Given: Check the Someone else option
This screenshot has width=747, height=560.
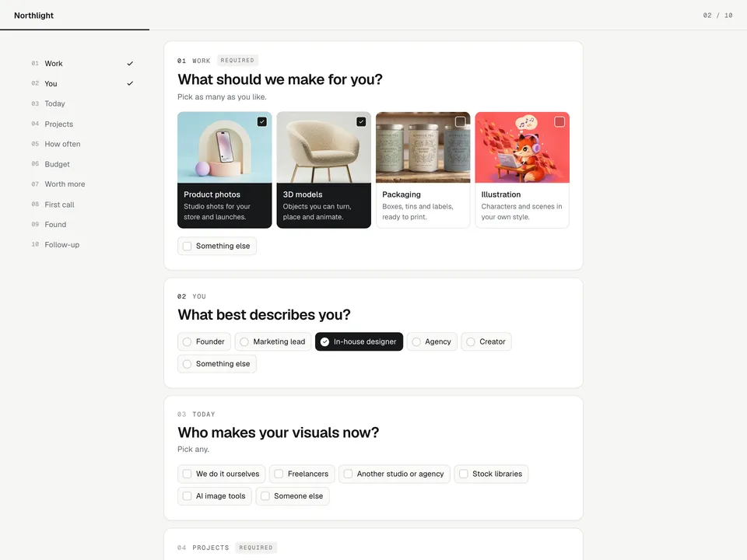Looking at the screenshot, I should [293, 496].
